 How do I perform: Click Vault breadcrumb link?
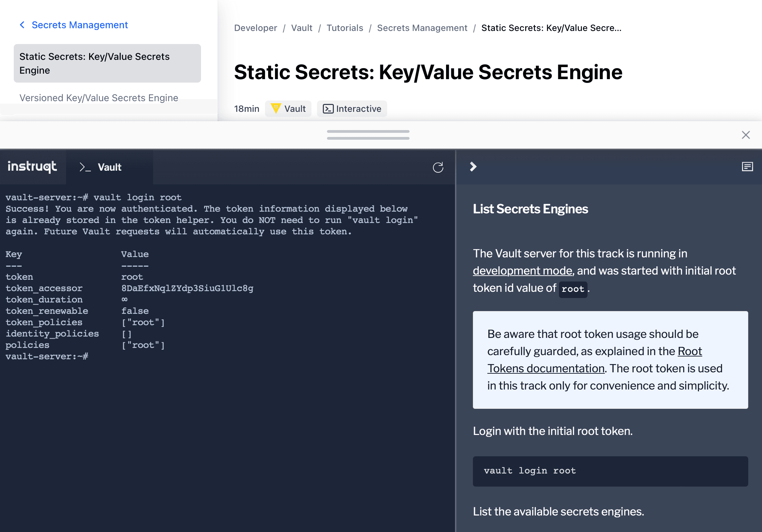pyautogui.click(x=301, y=28)
